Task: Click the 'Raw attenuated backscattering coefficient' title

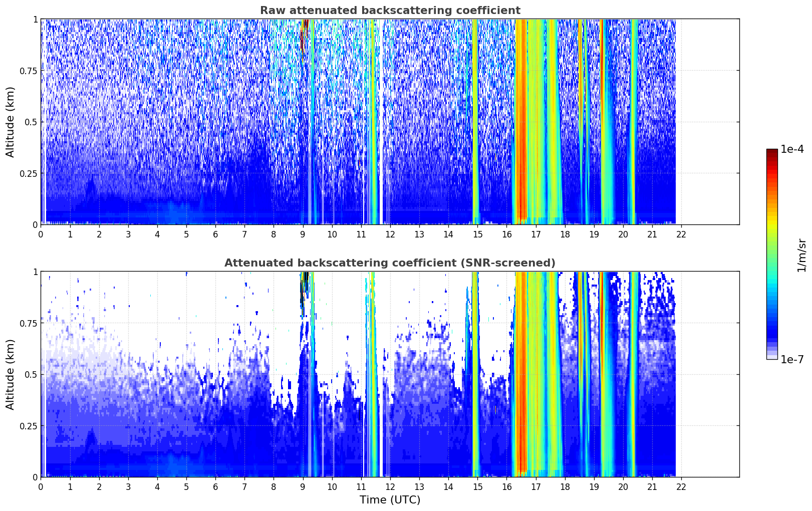Action: [x=390, y=11]
